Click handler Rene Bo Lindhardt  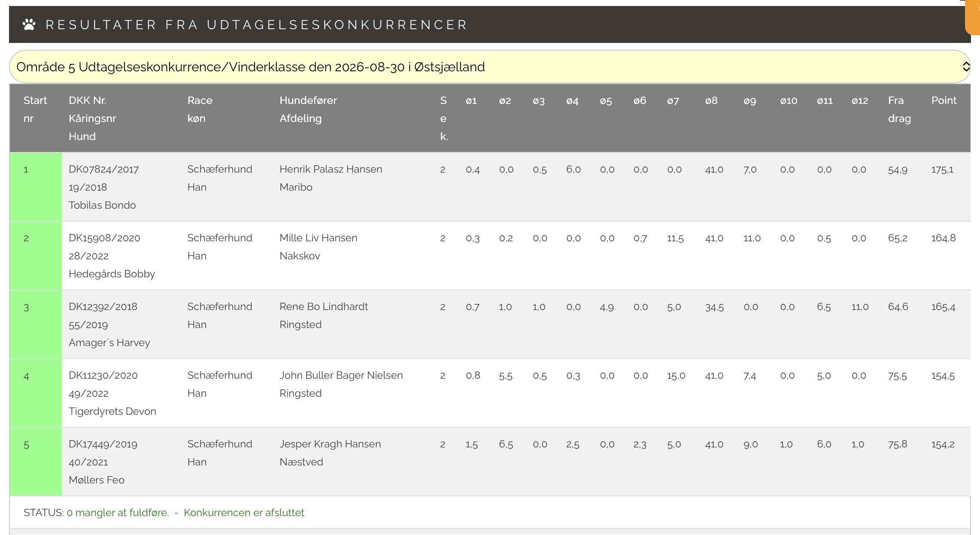pyautogui.click(x=324, y=307)
